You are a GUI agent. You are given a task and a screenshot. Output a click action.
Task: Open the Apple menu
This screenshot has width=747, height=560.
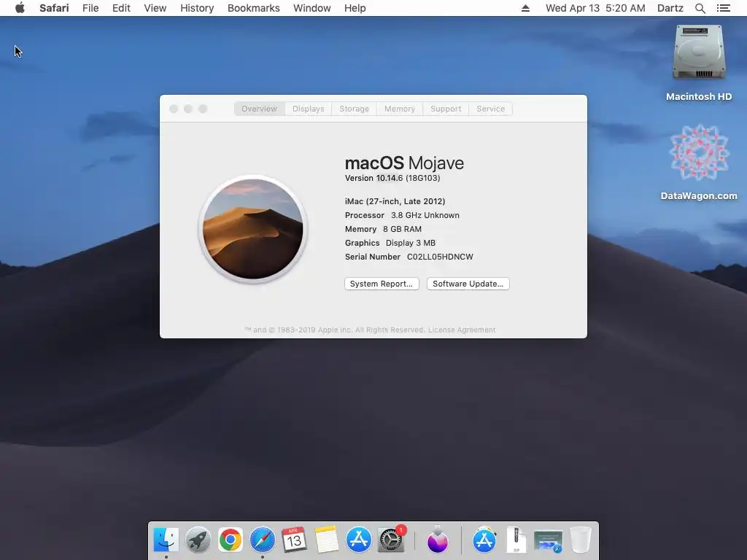click(x=20, y=8)
